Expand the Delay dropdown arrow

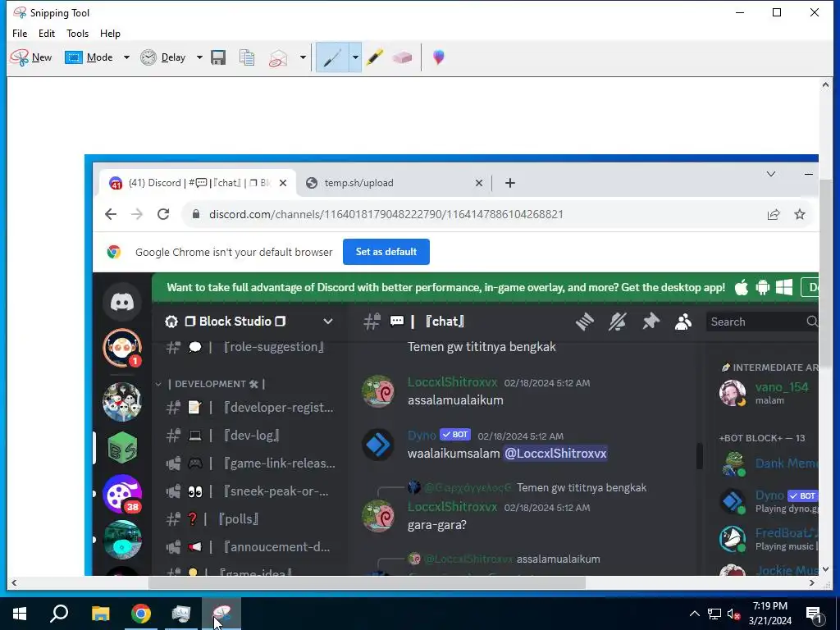(x=199, y=57)
